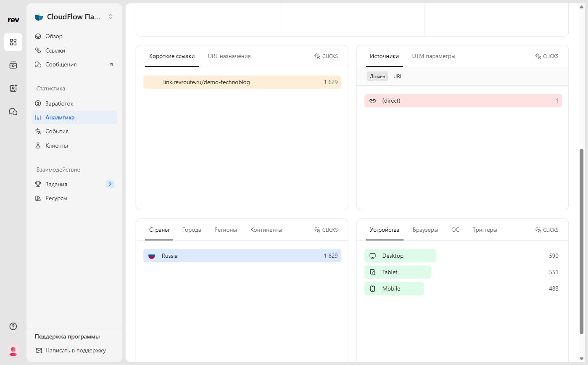This screenshot has height=365, width=588.
Task: Switch to the Триггеры tab
Action: (x=485, y=230)
